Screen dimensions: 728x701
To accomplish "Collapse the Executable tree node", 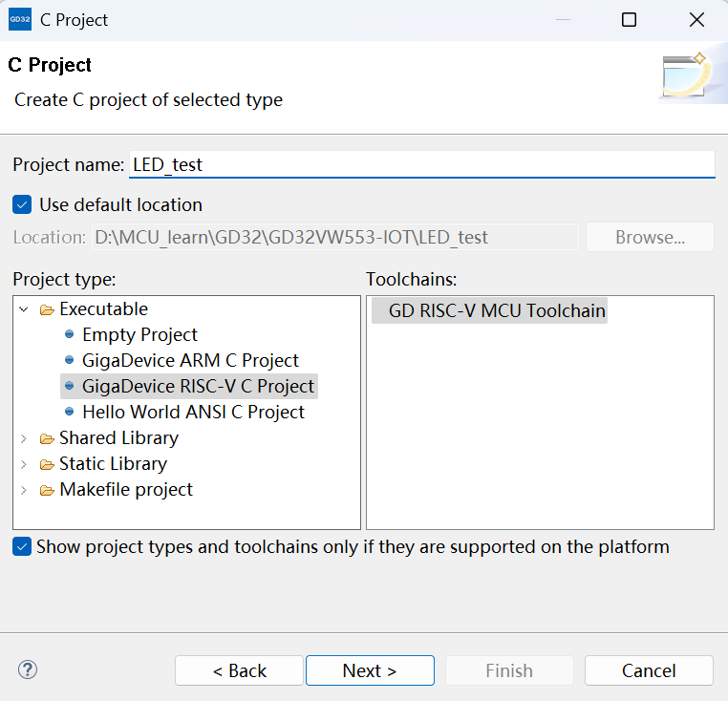I will pyautogui.click(x=24, y=309).
